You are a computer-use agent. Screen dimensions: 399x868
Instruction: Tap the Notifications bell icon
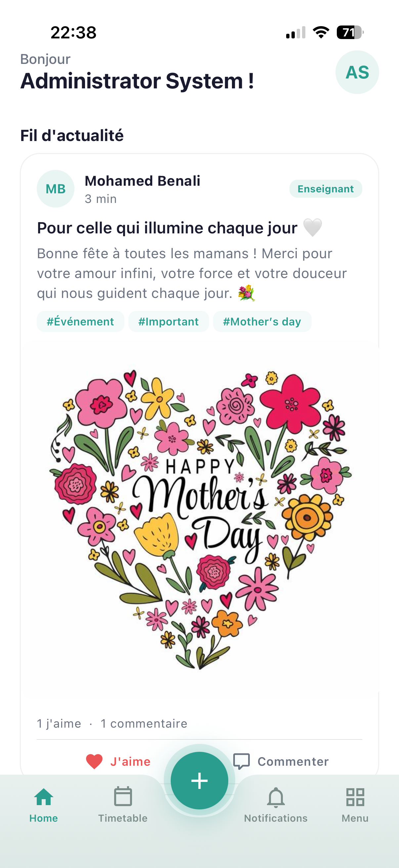coord(276,797)
